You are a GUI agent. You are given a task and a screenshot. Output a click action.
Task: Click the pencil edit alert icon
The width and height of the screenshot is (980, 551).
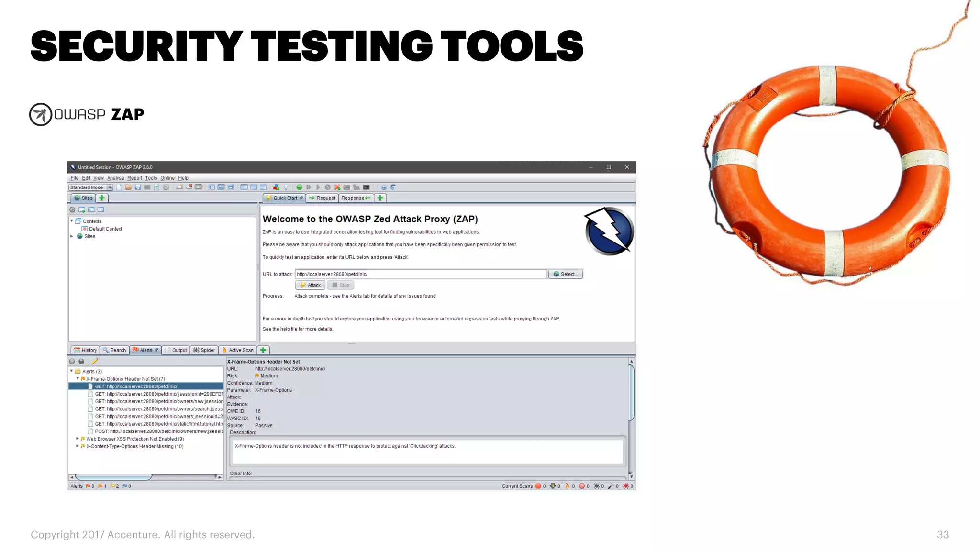coord(94,362)
